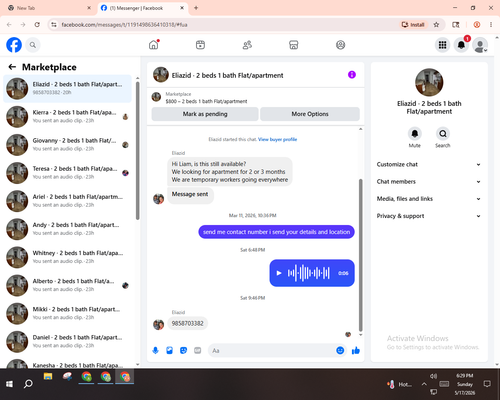Expand Media, files and links section
Screen dimensions: 500x400
click(429, 199)
